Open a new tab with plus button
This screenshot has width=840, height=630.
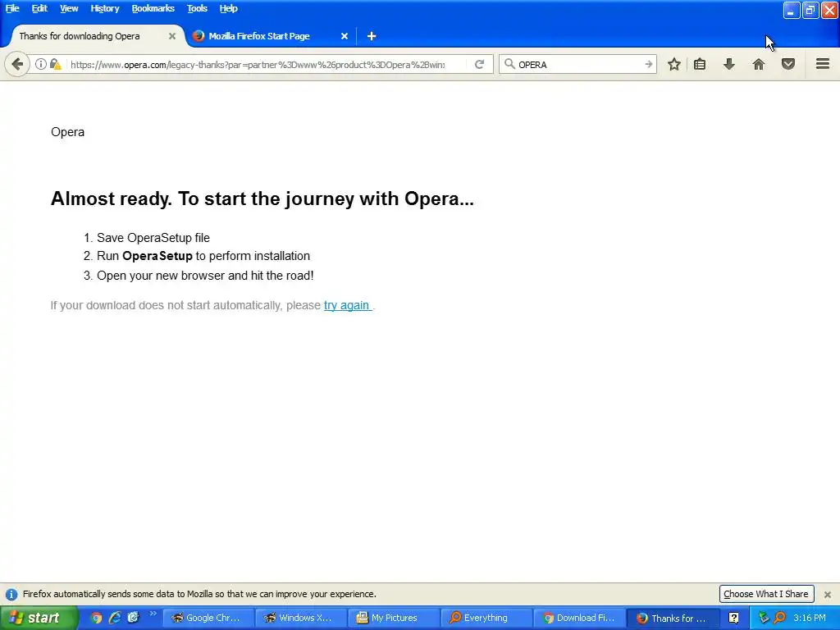372,36
